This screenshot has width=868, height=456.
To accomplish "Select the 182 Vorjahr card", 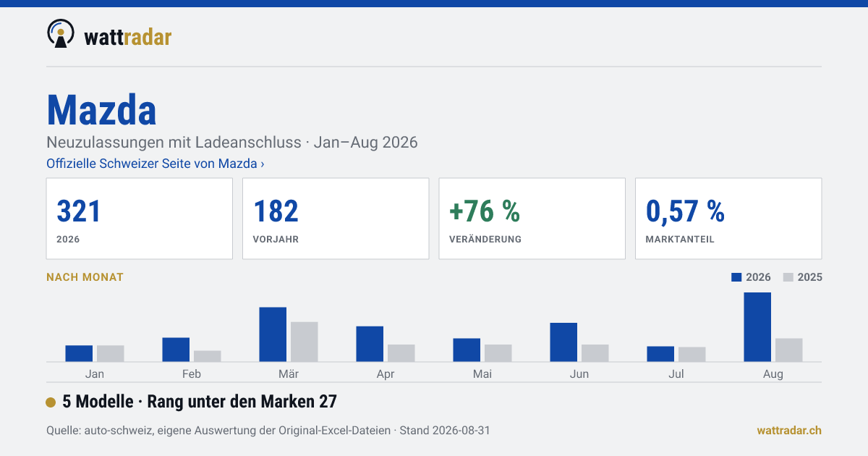I will tap(336, 219).
